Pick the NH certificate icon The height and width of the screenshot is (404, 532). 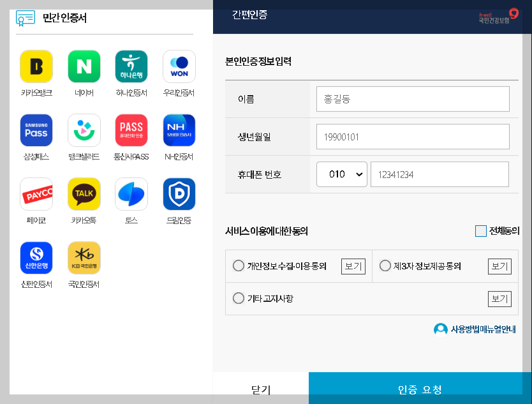pos(179,130)
